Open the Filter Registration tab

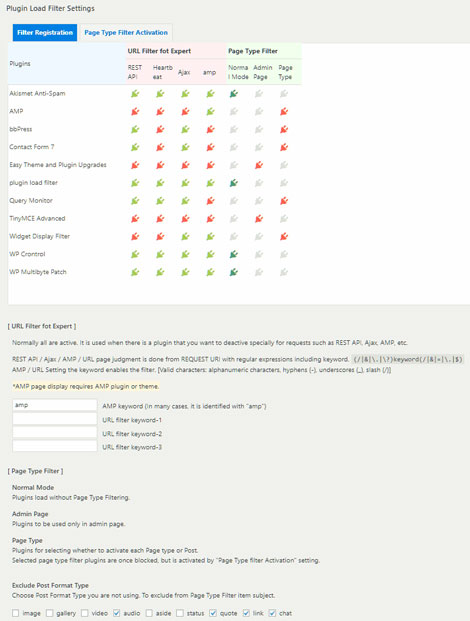tap(45, 32)
